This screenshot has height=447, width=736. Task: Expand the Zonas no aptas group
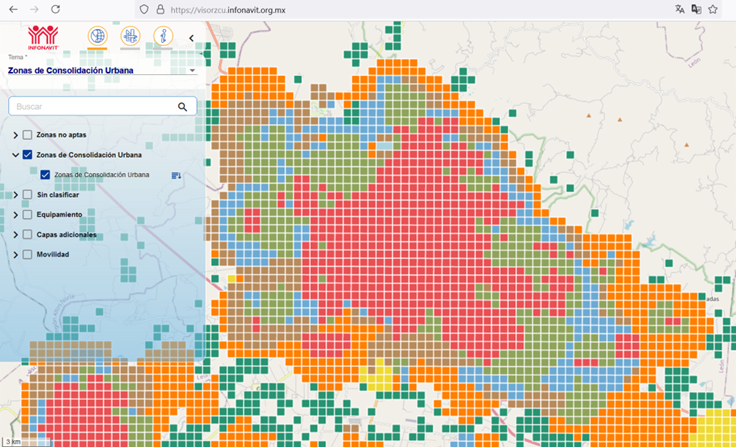point(15,135)
